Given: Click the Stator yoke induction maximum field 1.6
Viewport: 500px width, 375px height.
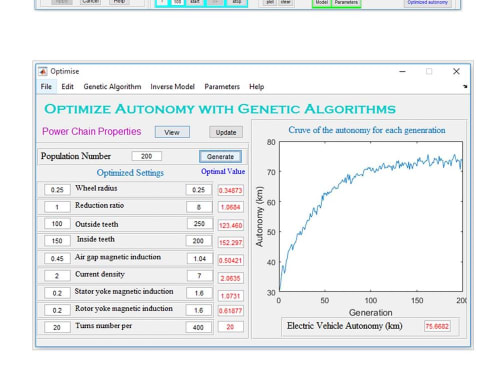Looking at the screenshot, I should [x=199, y=293].
